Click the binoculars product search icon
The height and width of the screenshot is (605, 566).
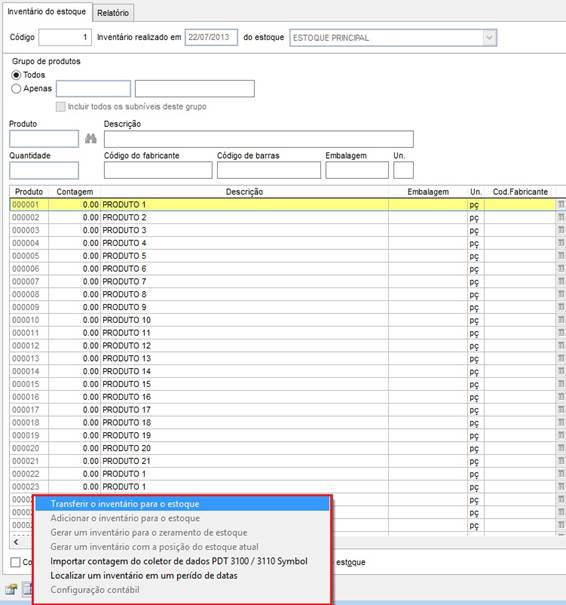[91, 139]
